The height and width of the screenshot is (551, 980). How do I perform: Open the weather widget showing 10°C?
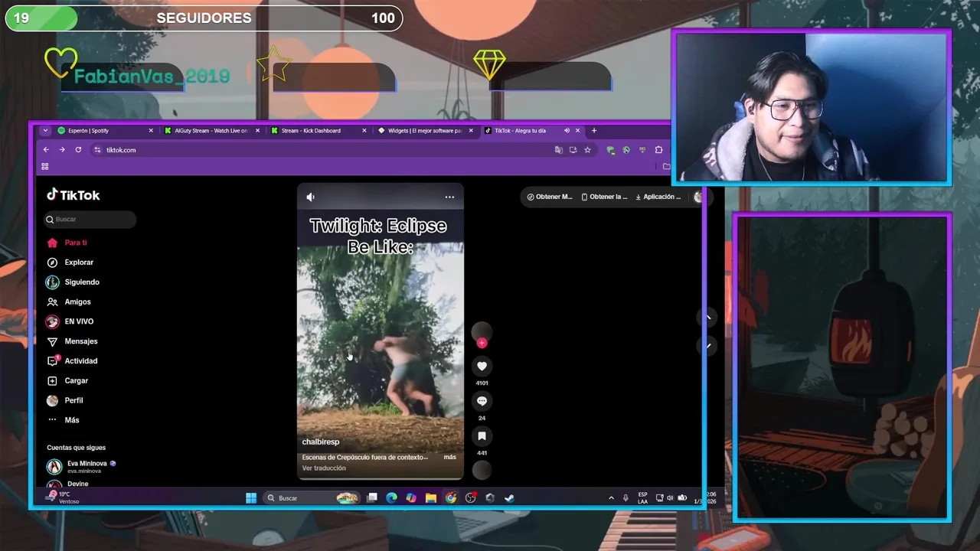61,497
